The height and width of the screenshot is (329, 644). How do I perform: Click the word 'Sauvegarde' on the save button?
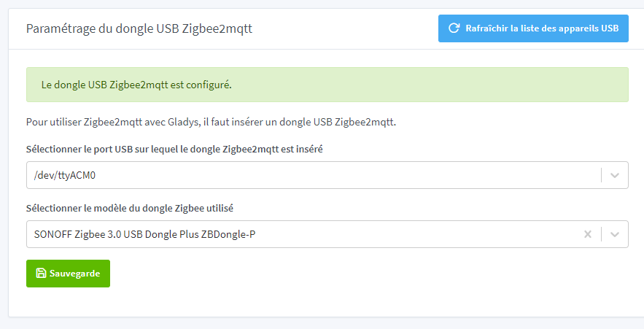click(x=75, y=274)
